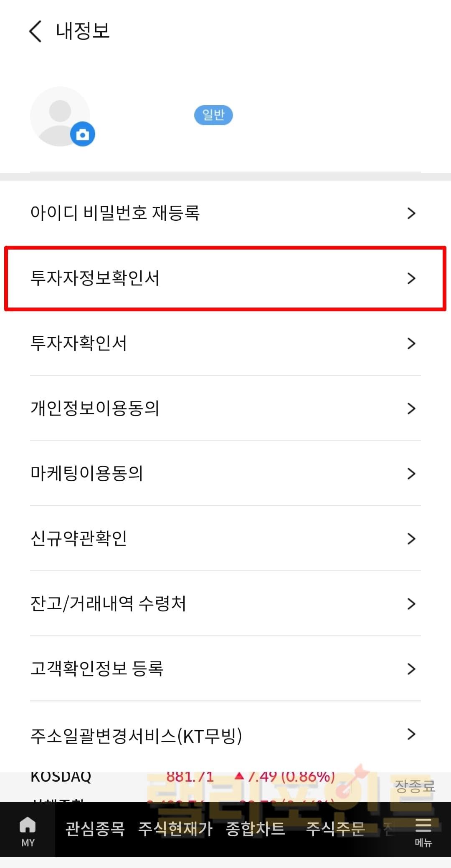Tap the 일반 membership badge
The height and width of the screenshot is (868, 451).
click(x=213, y=115)
